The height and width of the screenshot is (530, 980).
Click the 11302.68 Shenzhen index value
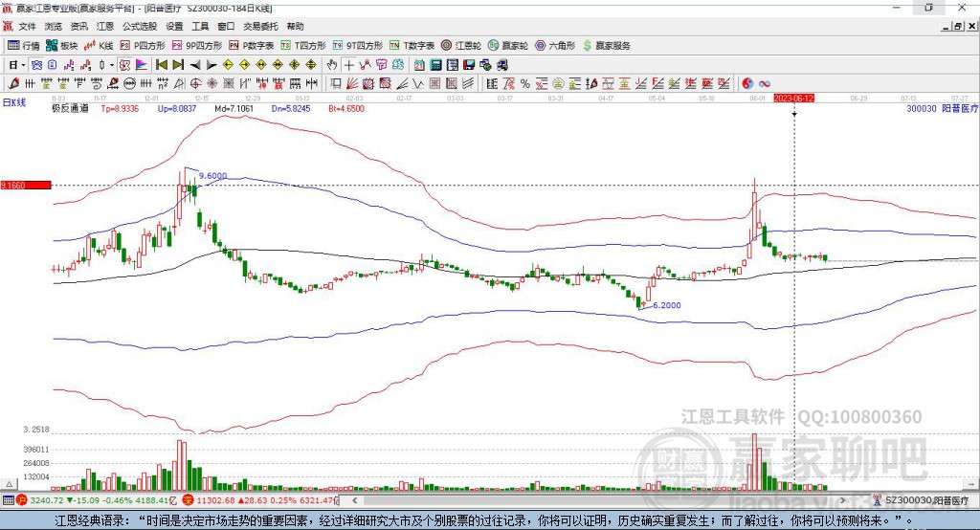[x=215, y=500]
